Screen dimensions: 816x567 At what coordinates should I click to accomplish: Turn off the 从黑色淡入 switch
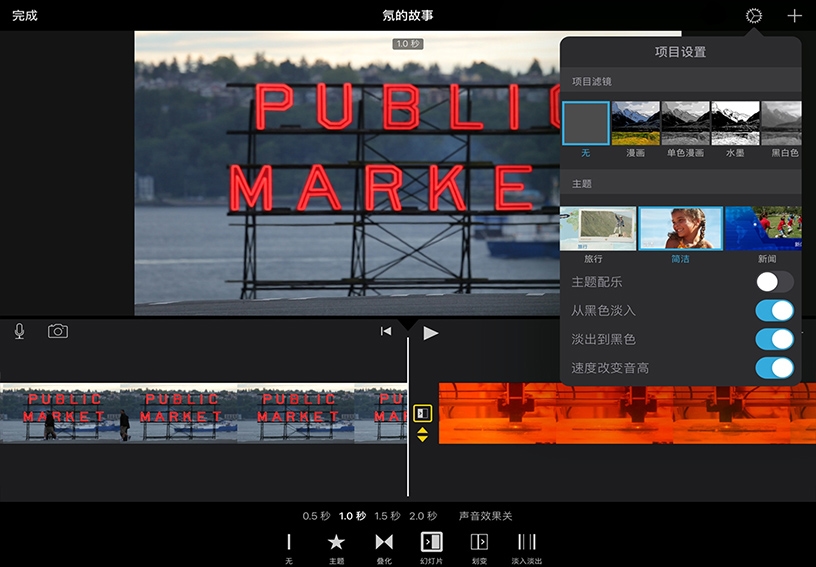(x=775, y=311)
